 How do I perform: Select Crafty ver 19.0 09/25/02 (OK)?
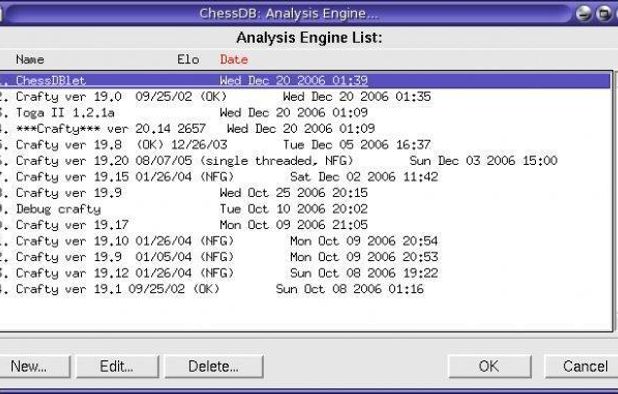tap(305, 97)
